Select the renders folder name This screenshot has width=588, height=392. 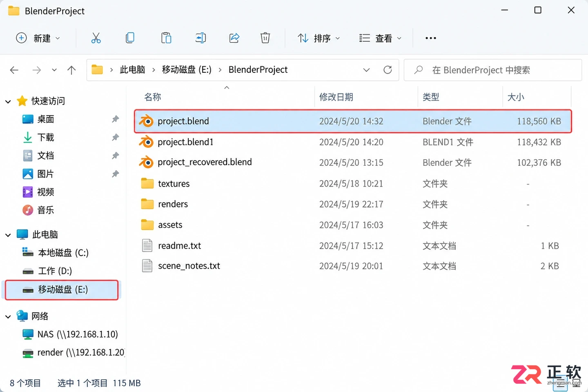(x=173, y=204)
